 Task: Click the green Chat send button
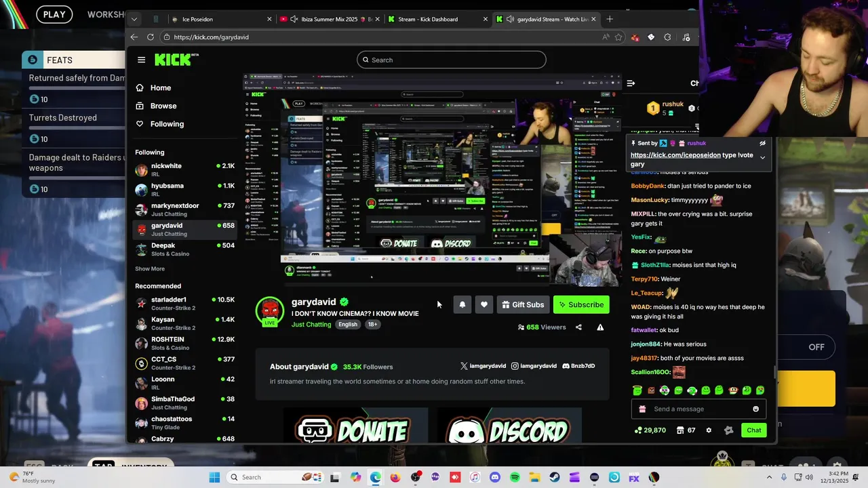pyautogui.click(x=754, y=430)
